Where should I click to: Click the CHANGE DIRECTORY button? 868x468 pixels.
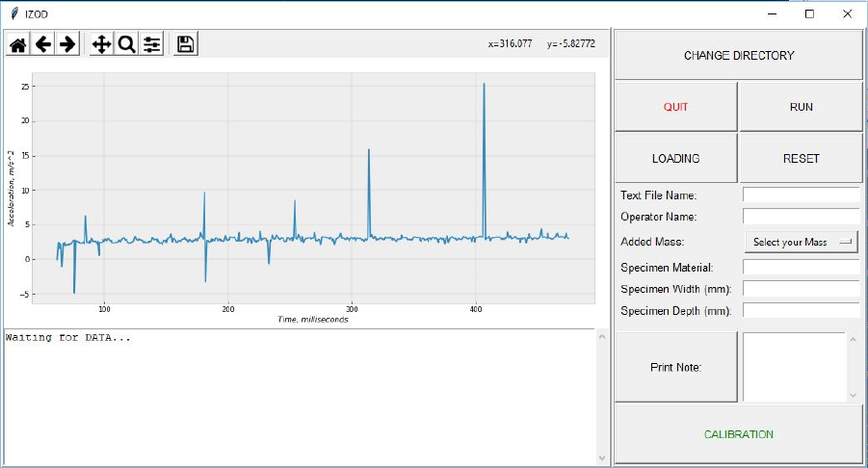739,55
